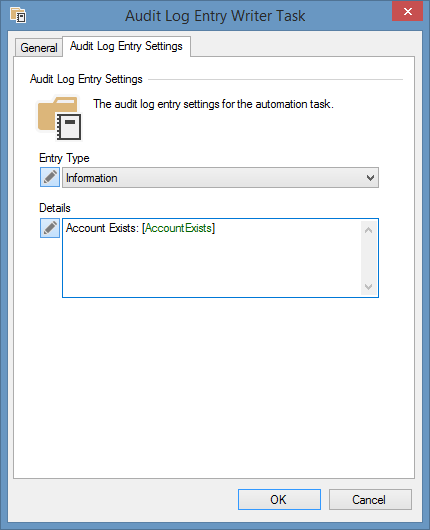Place cursor in the 'Account Exists:' text

(x=102, y=228)
